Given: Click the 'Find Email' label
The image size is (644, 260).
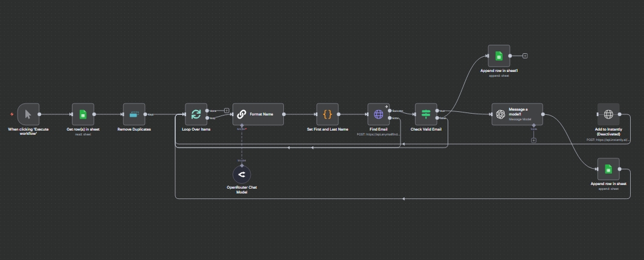Looking at the screenshot, I should (379, 129).
